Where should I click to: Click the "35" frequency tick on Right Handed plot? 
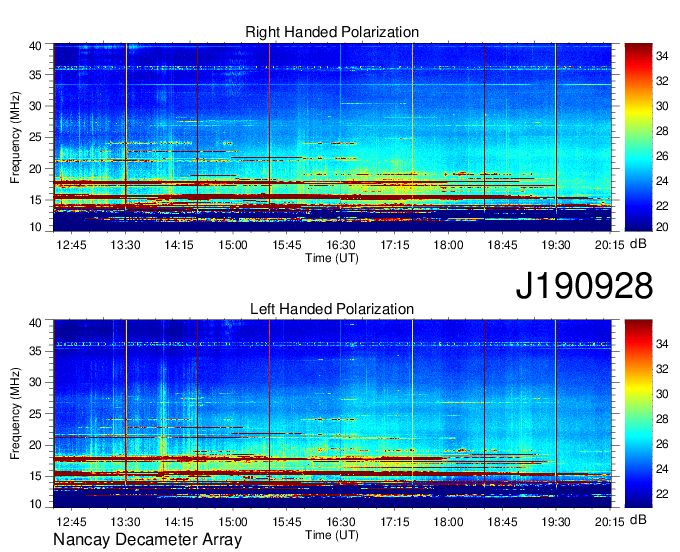[x=36, y=75]
